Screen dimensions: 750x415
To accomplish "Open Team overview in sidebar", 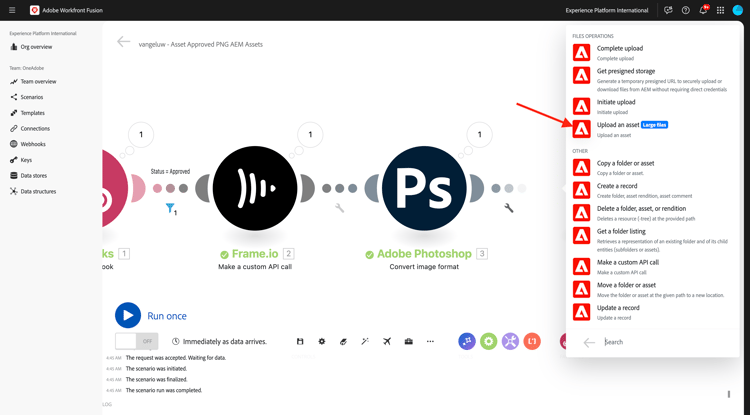I will click(33, 82).
